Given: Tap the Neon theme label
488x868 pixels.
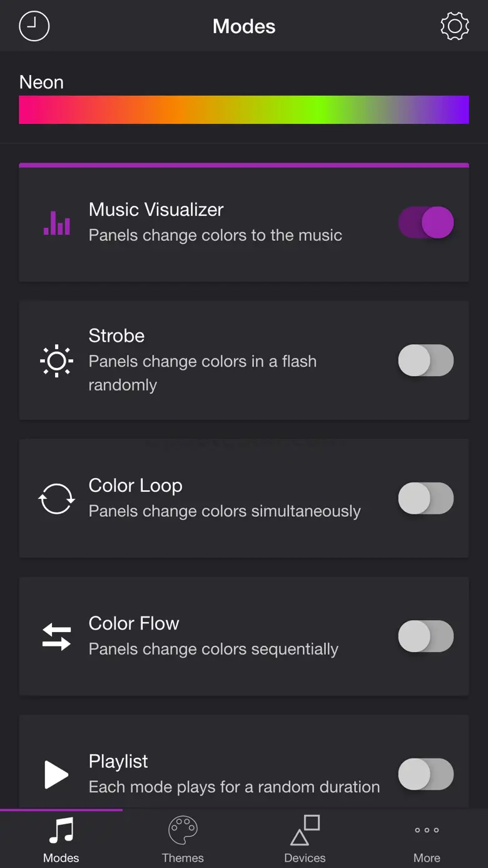Looking at the screenshot, I should (41, 82).
